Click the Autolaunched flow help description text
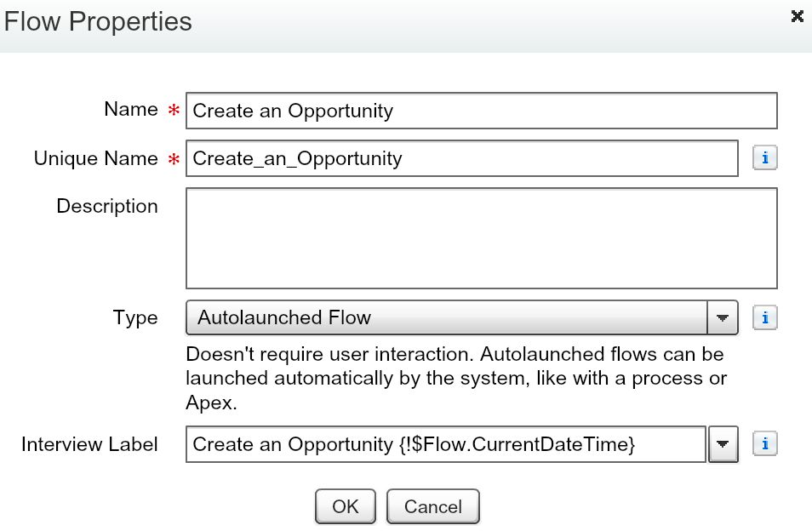 click(456, 379)
